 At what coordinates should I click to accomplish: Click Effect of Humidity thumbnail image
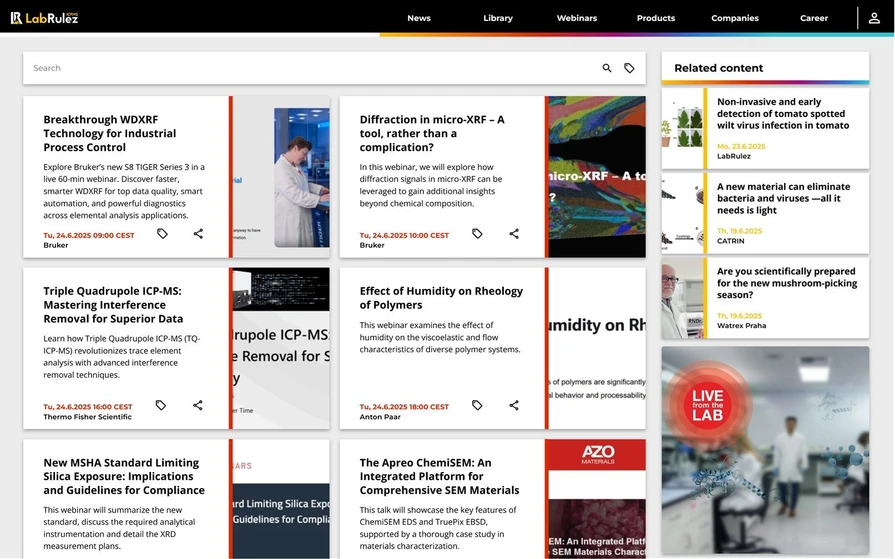tap(597, 348)
